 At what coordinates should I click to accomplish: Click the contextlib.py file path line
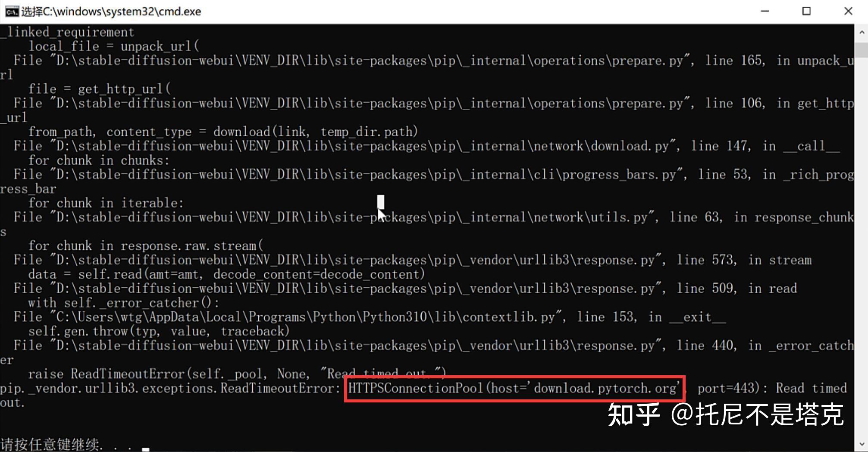click(369, 317)
